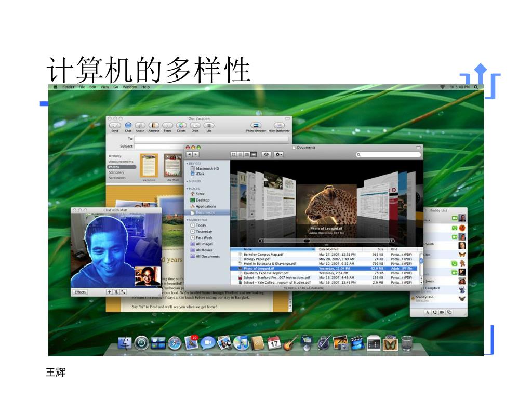Switch Finder to icon view
Screen dimensions: 532x399
click(x=233, y=154)
